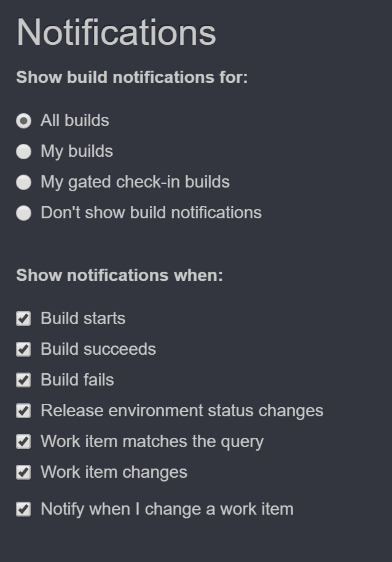Disable the Work item changes checkbox
The width and height of the screenshot is (392, 562).
[x=23, y=472]
